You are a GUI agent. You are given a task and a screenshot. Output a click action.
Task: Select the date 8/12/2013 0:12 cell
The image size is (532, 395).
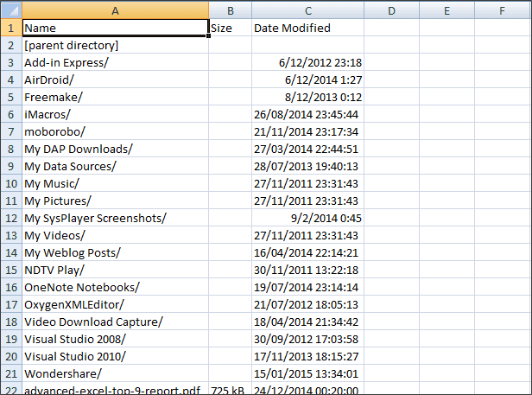coord(307,97)
